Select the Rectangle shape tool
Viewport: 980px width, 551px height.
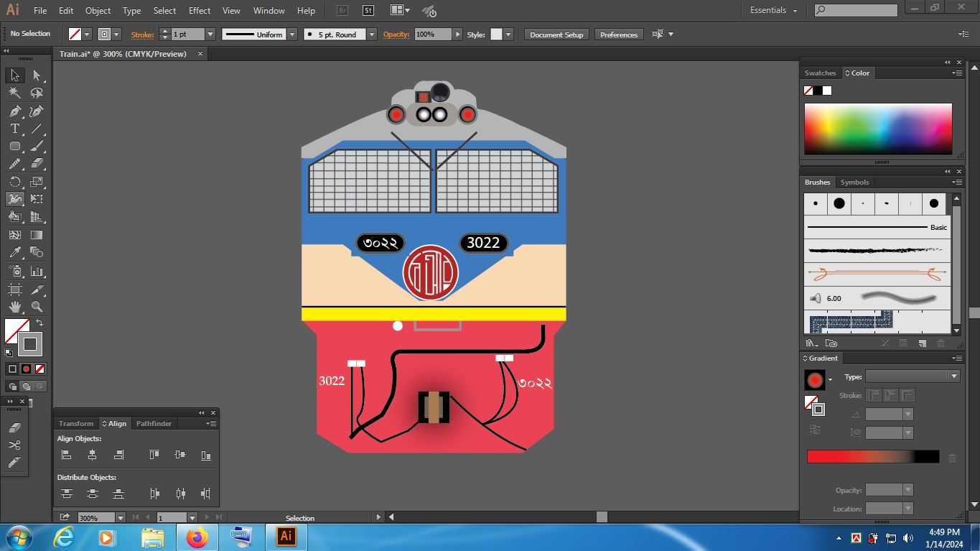(x=14, y=146)
